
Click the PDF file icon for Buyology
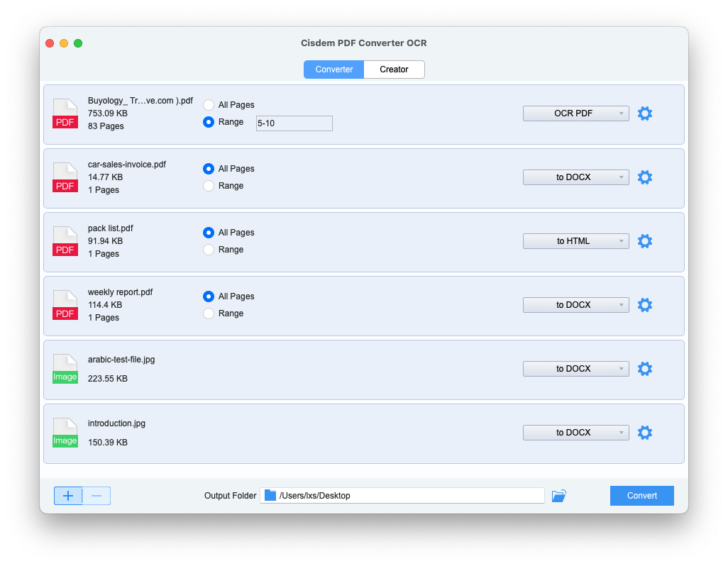click(x=65, y=113)
